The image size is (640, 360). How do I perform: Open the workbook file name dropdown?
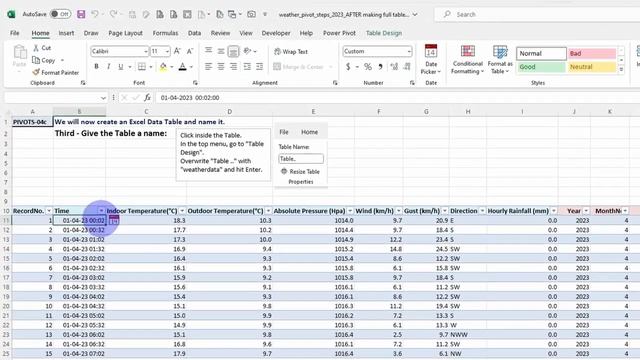point(415,14)
